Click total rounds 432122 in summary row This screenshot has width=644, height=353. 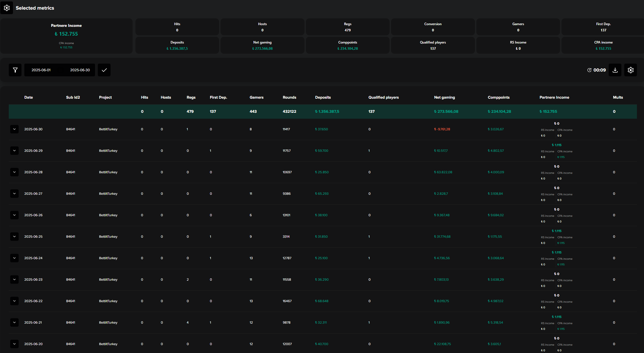coord(289,111)
